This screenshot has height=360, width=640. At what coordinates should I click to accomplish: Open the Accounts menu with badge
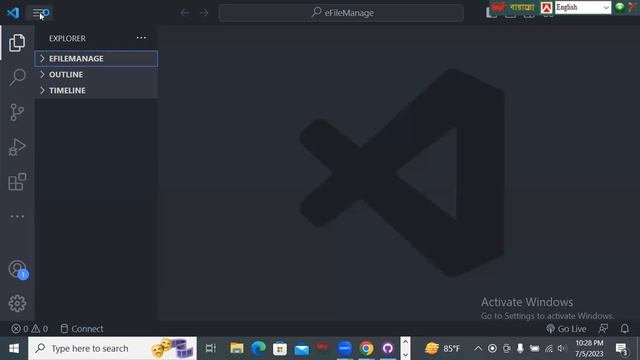coord(18,269)
